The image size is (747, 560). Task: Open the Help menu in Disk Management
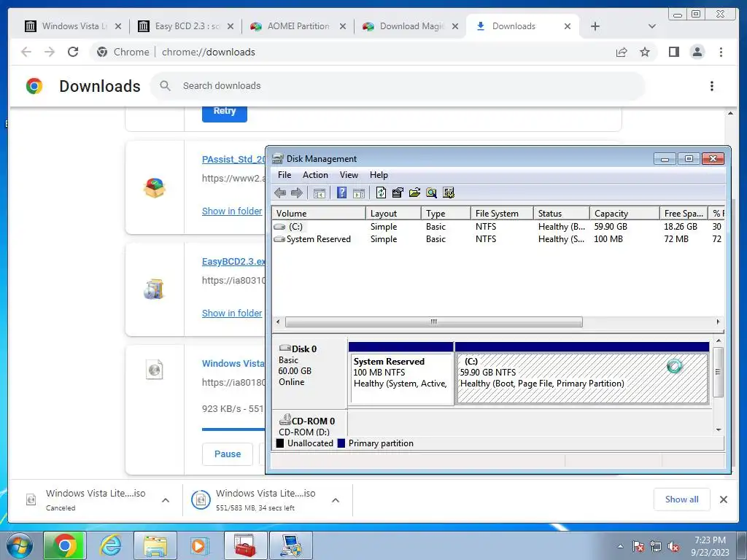[x=379, y=175]
